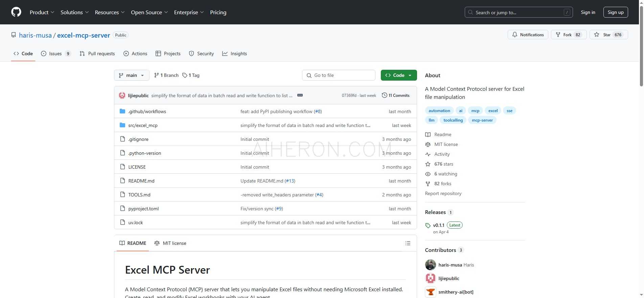644x298 pixels.
Task: Open the Product navigation menu
Action: click(x=42, y=12)
